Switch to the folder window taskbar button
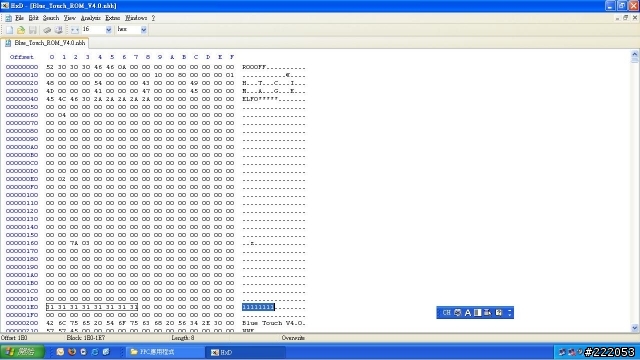This screenshot has width=640, height=360. pyautogui.click(x=165, y=352)
